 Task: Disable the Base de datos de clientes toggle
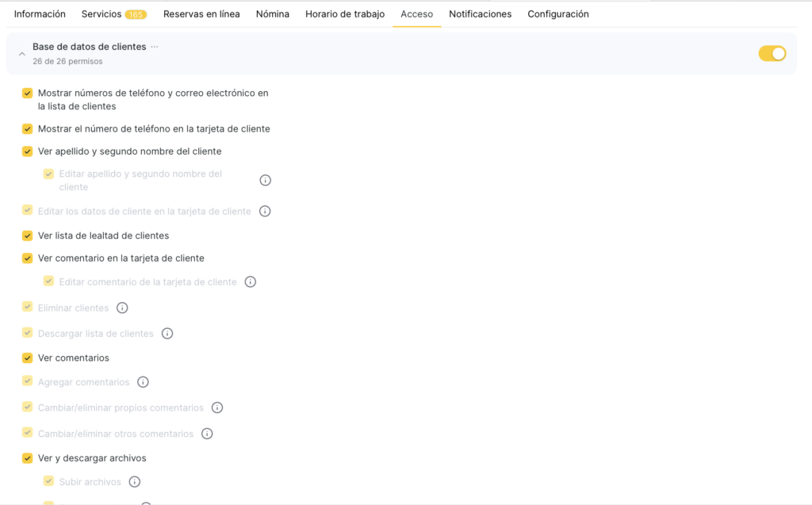point(772,53)
